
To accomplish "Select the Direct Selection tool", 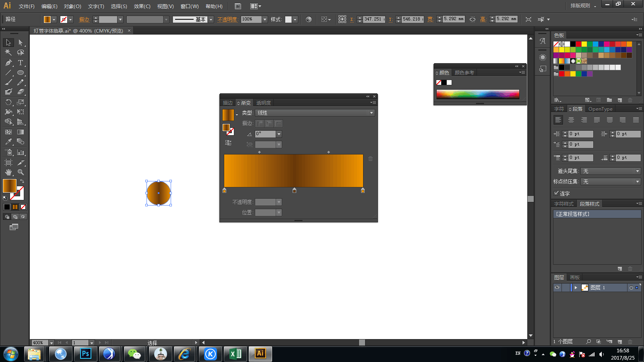I will tap(21, 43).
